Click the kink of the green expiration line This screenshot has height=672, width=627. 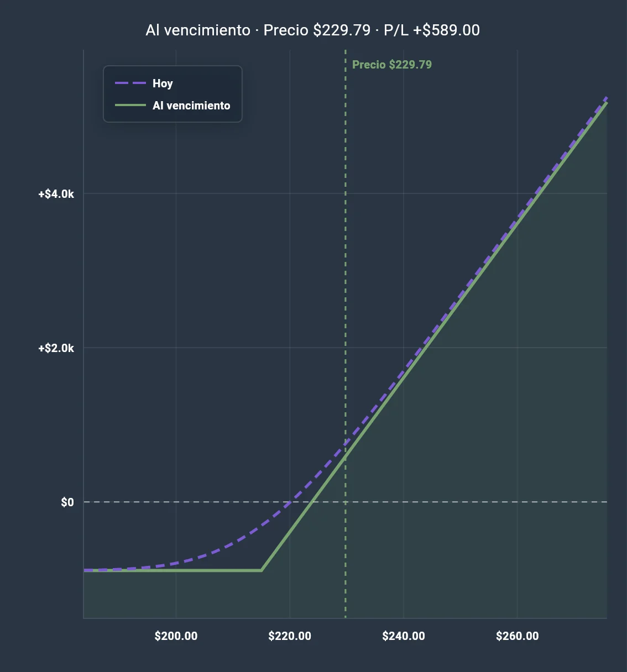[x=262, y=570]
